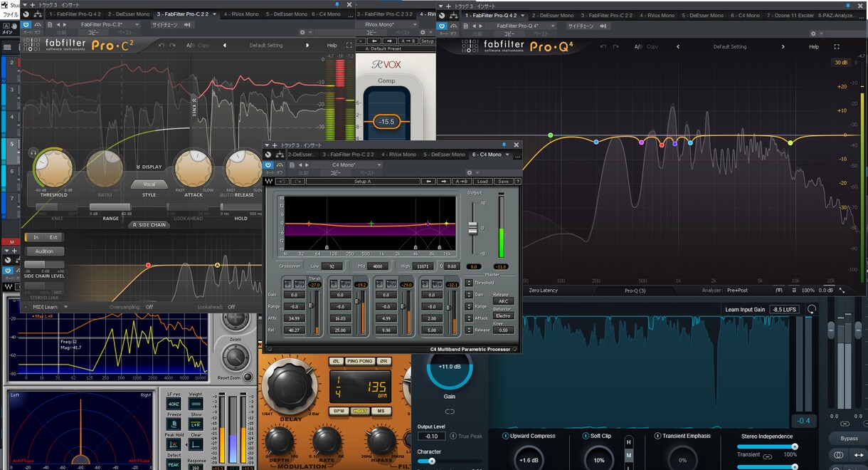Open Vocal style selector in Pro-C 2
The image size is (868, 470).
point(149,184)
